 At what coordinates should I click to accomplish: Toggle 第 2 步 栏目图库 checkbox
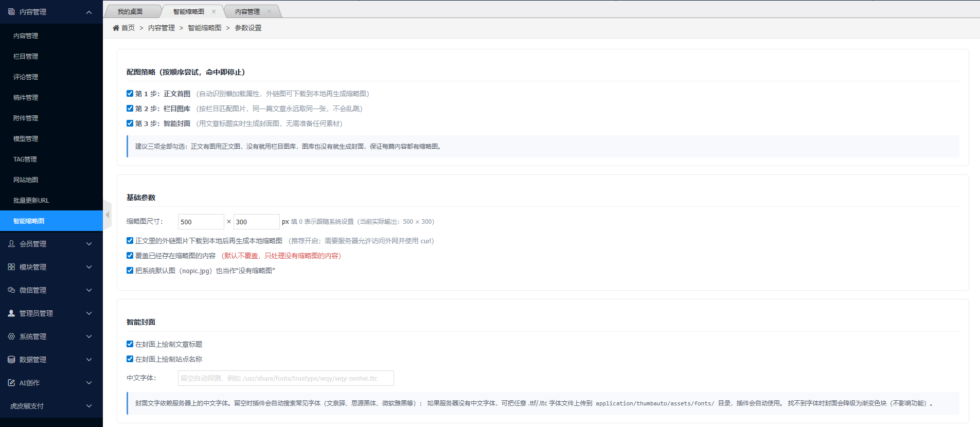[130, 109]
